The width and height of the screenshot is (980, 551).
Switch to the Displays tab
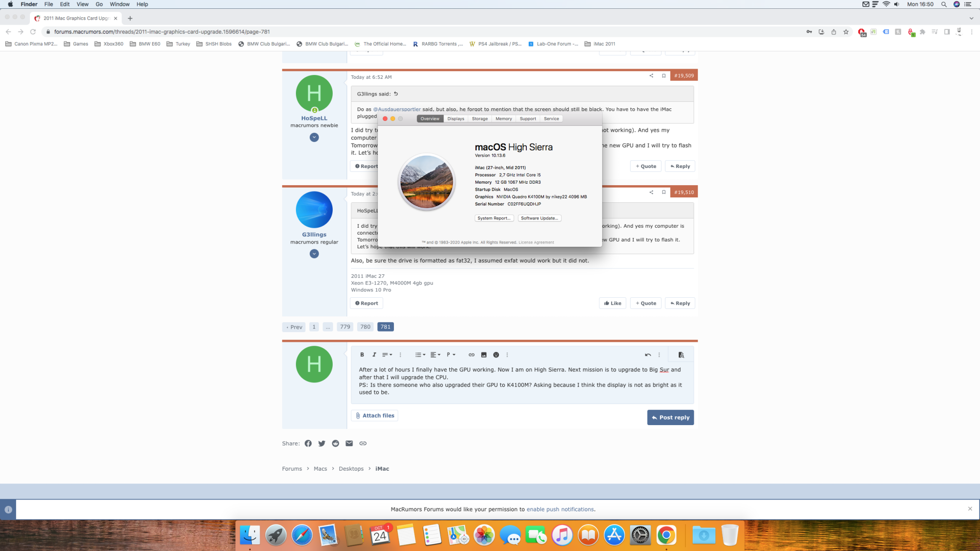456,119
